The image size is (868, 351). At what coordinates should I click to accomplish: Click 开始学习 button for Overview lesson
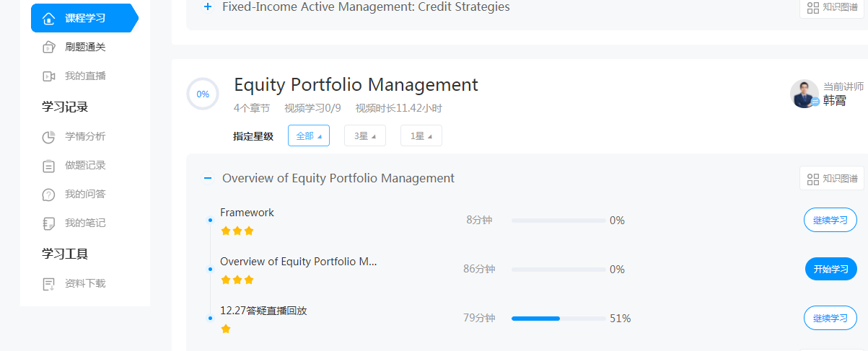(830, 270)
